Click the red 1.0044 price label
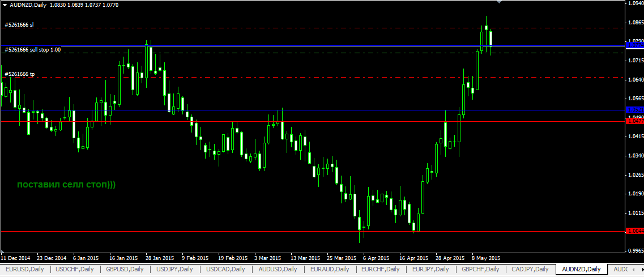The image size is (644, 277). (x=634, y=231)
